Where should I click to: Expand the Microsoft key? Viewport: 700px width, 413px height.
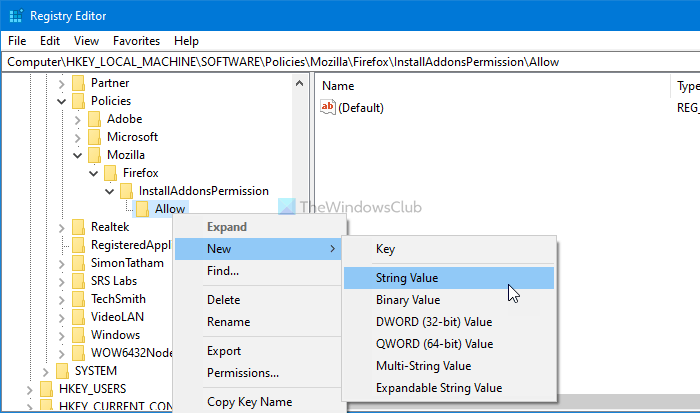(x=78, y=138)
